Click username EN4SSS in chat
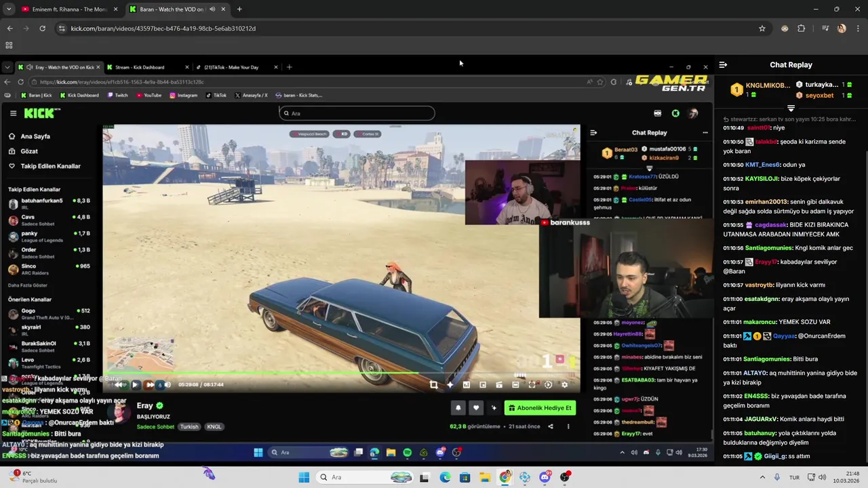Screen dimensions: 868x488 [x=756, y=396]
